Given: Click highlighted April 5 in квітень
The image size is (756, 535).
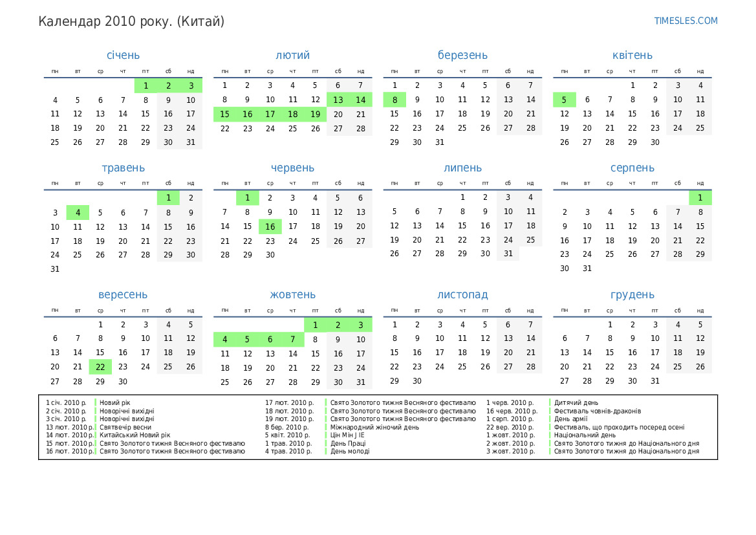Looking at the screenshot, I should pos(564,100).
